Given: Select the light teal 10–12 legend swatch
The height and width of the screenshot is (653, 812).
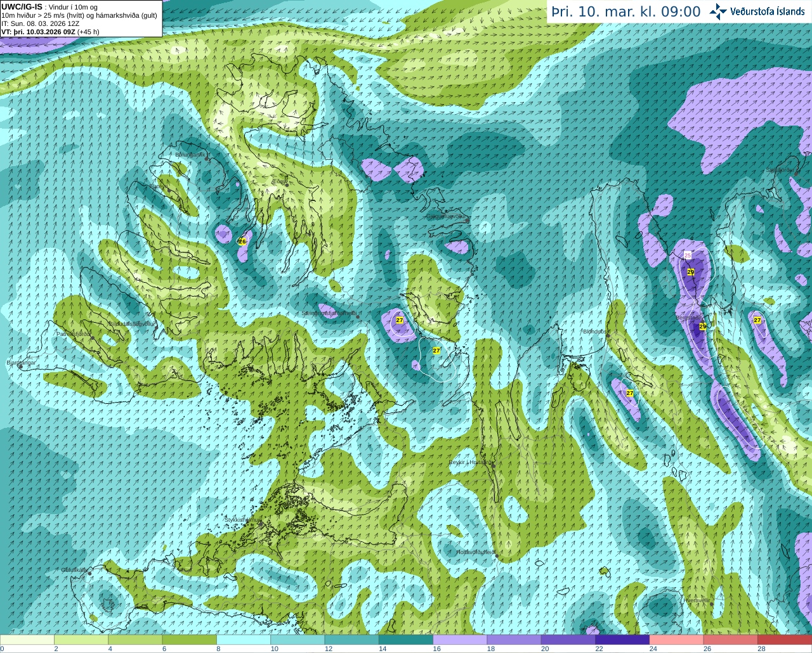Looking at the screenshot, I should pos(298,640).
